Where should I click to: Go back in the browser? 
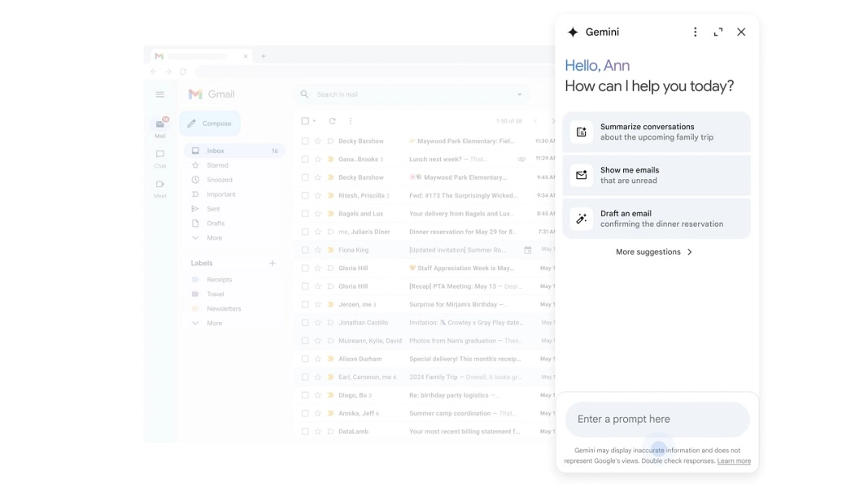point(153,72)
